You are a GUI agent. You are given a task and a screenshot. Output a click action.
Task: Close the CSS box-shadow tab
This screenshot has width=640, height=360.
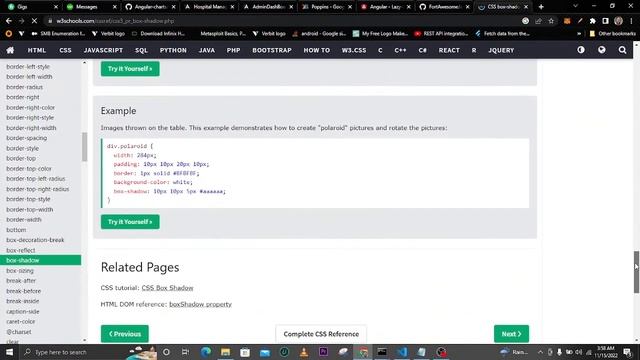tap(526, 7)
